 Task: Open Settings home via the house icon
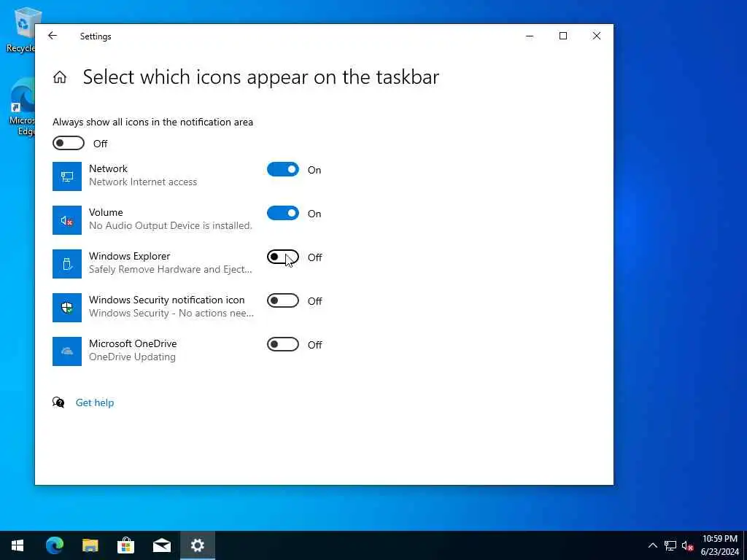60,77
